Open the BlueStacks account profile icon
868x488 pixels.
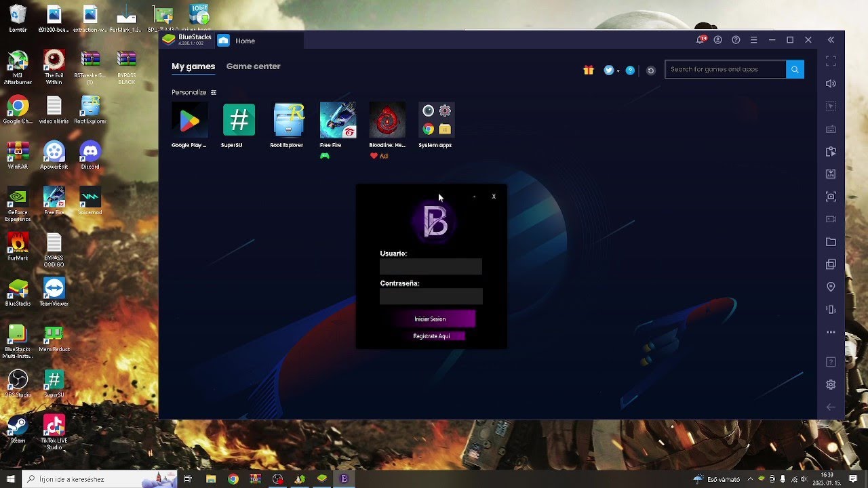click(x=717, y=40)
